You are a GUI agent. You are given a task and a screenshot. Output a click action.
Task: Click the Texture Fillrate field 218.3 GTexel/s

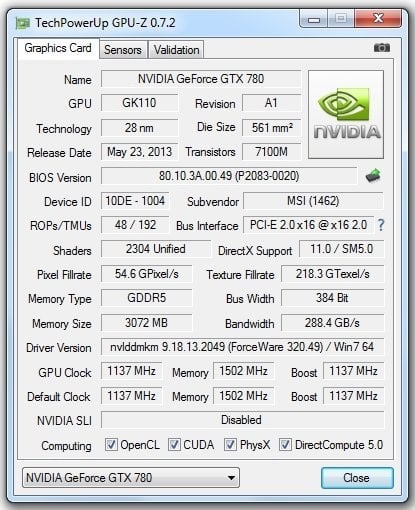click(333, 274)
